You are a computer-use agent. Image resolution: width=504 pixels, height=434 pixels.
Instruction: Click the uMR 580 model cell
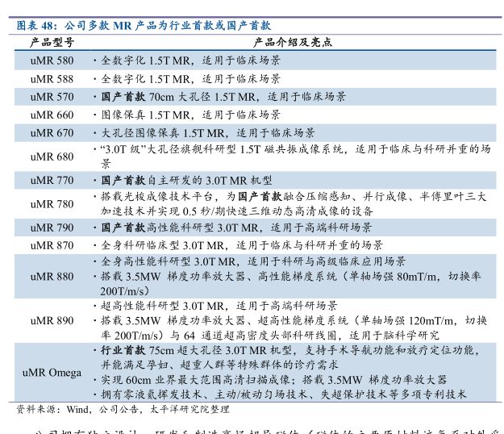(x=52, y=61)
